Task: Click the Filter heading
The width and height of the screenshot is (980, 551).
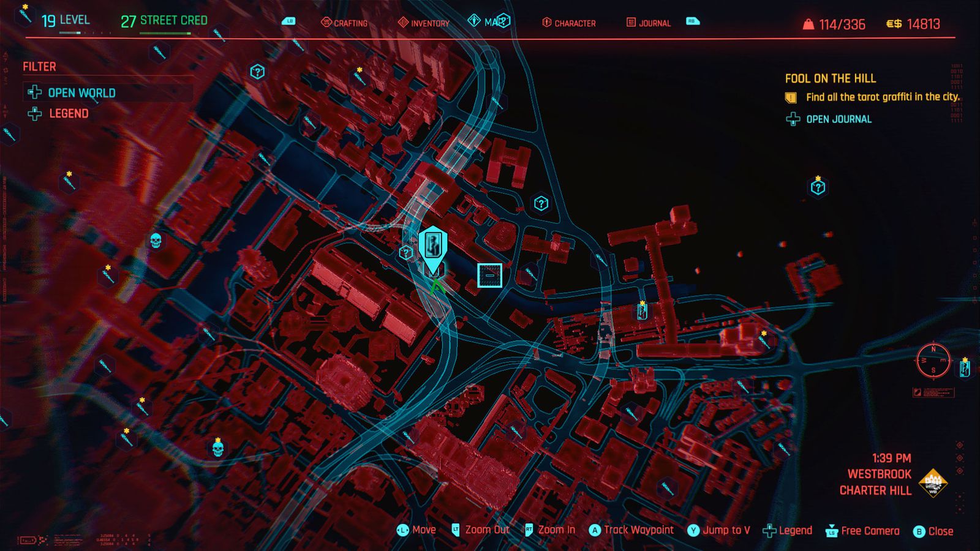Action: coord(39,67)
